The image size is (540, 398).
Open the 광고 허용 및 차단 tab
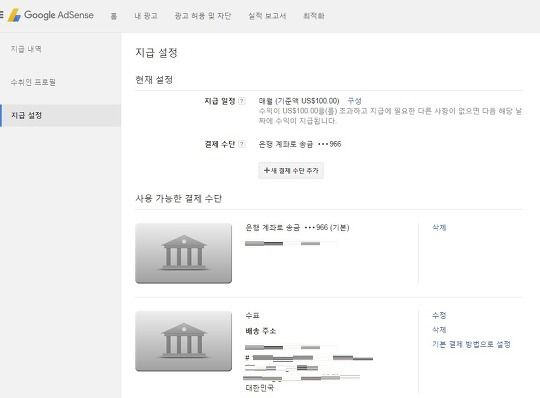(x=203, y=16)
